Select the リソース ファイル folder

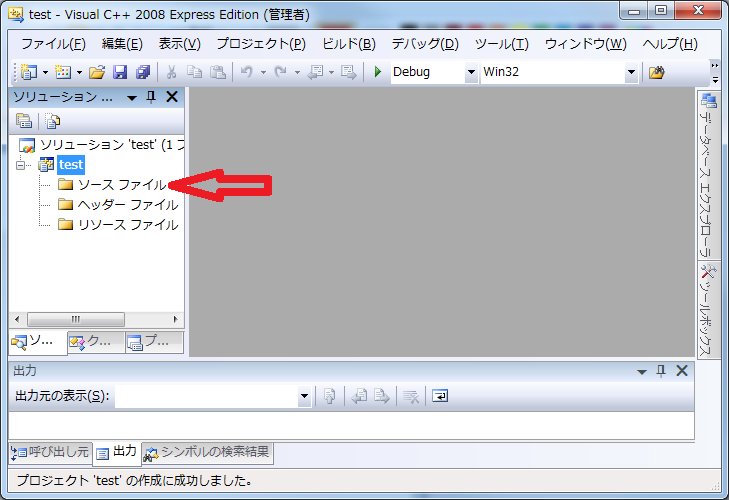(127, 225)
